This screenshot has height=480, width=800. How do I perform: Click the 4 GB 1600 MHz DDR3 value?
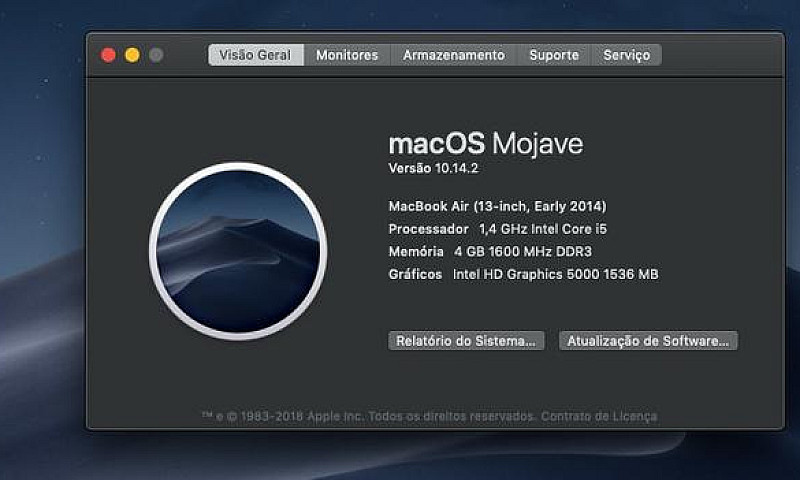coord(523,251)
